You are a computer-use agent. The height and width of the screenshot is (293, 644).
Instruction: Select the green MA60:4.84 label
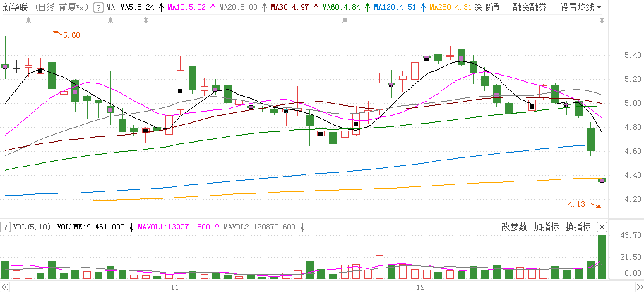click(341, 7)
